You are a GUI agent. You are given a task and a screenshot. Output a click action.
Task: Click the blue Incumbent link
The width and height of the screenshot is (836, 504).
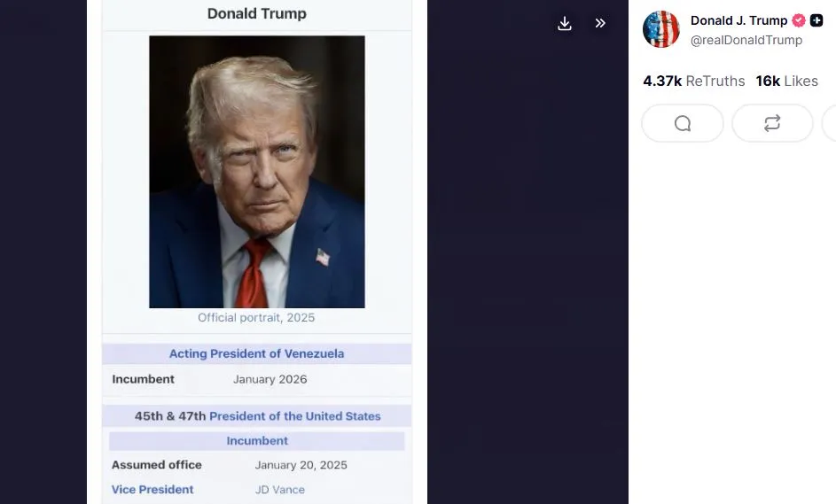coord(257,440)
